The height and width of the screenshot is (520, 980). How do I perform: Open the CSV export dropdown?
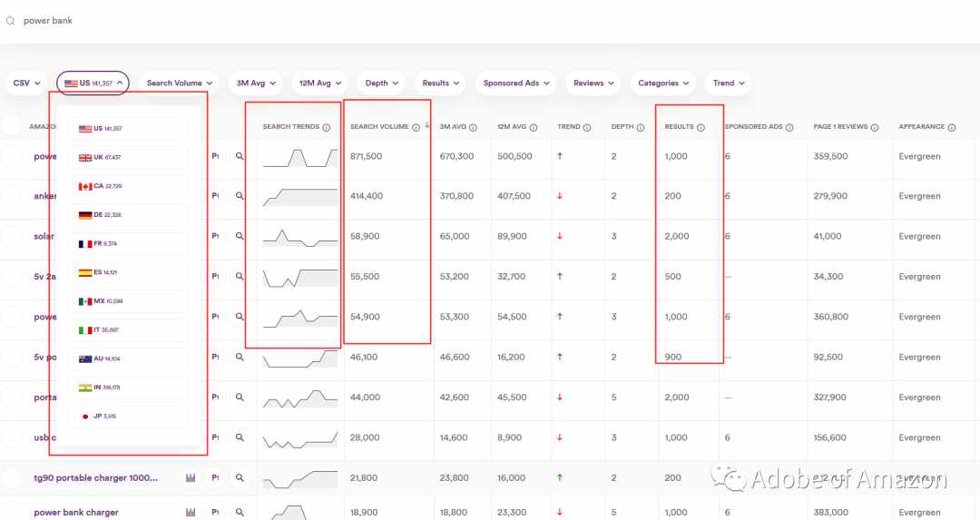click(x=26, y=83)
